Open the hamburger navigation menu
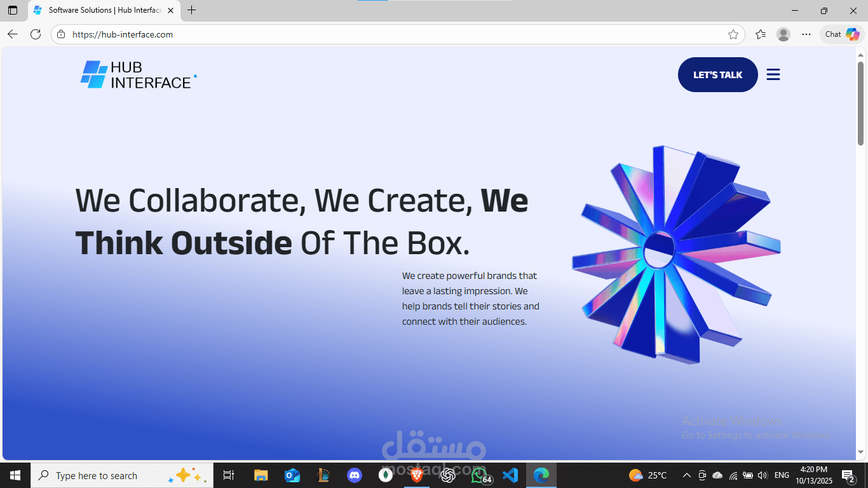Screen dimensions: 868x488 pyautogui.click(x=773, y=75)
